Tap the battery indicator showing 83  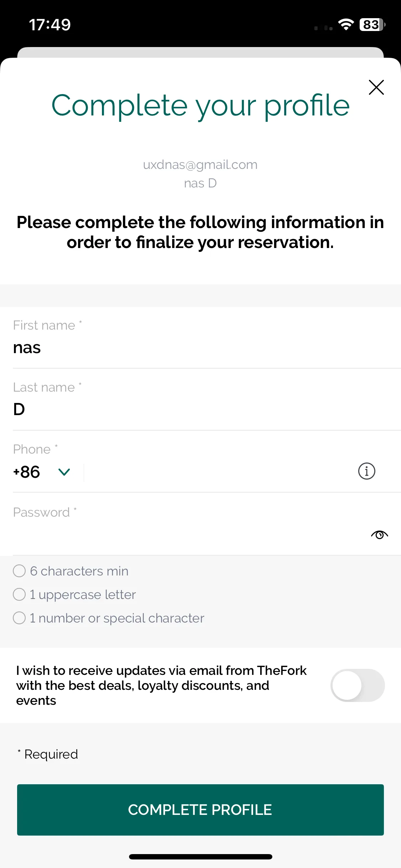[x=372, y=25]
